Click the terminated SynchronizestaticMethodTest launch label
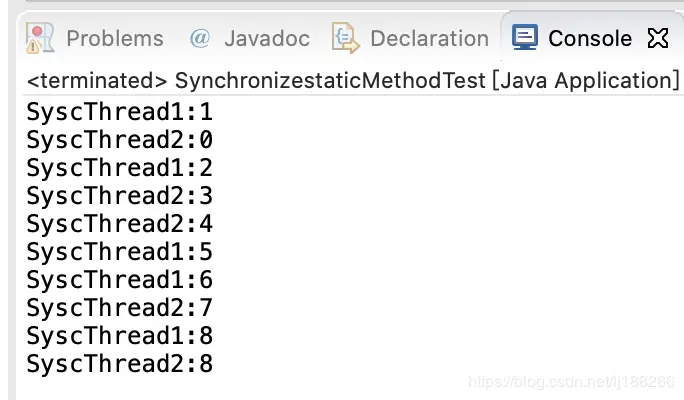 pos(353,81)
